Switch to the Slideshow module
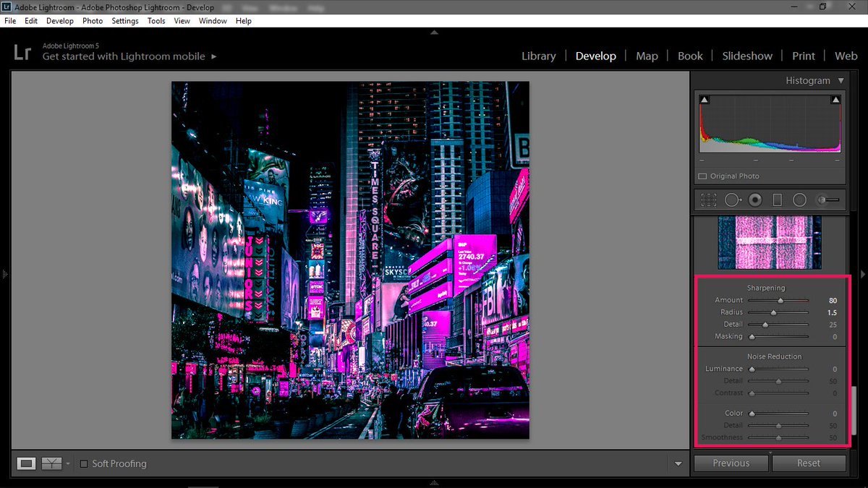The height and width of the screenshot is (488, 868). (747, 56)
